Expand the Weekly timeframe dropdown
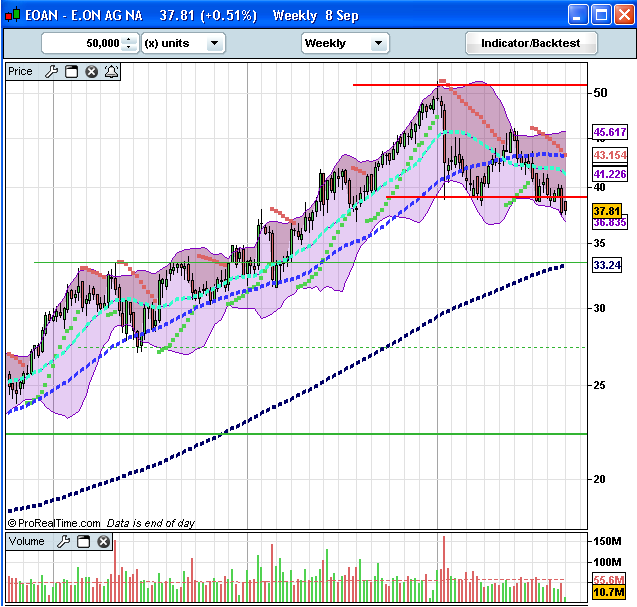 click(x=378, y=43)
